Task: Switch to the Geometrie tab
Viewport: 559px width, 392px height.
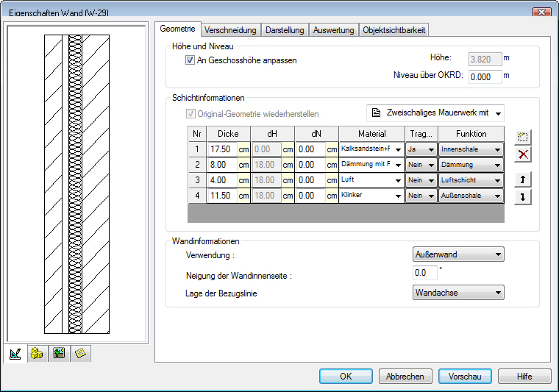Action: [177, 29]
